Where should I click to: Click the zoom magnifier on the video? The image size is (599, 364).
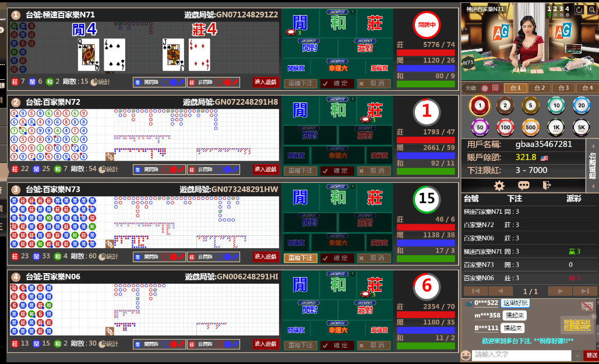[591, 9]
